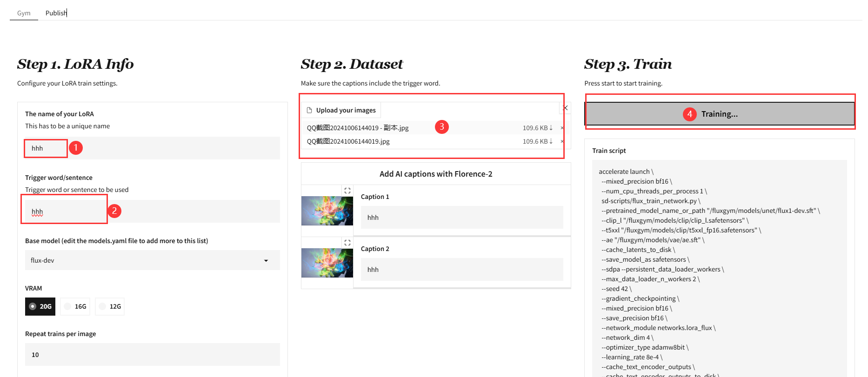Remove QQ截图20241006144019.jpg from the upload list
Screen dimensions: 868x377
coord(562,141)
